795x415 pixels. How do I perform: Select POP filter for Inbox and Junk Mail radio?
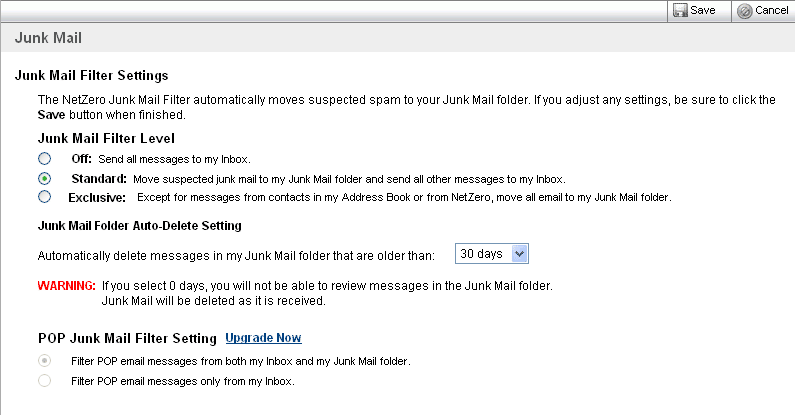[x=45, y=361]
